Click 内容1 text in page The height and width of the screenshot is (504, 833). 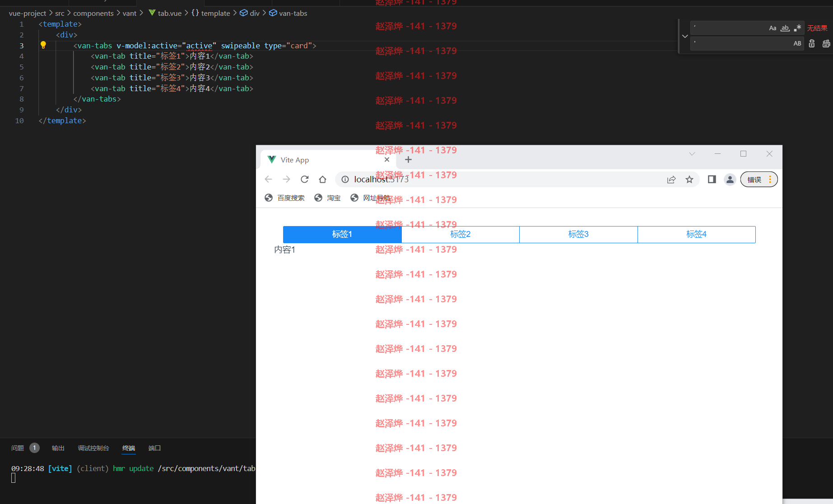coord(285,250)
